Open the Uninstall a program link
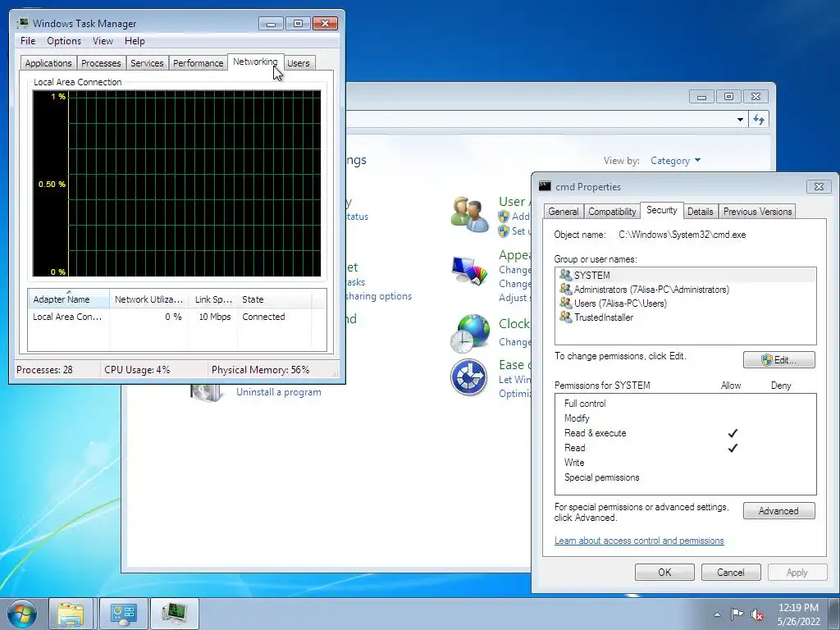 [x=279, y=392]
